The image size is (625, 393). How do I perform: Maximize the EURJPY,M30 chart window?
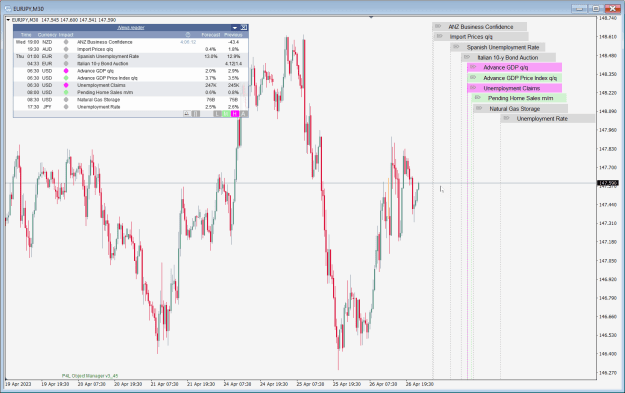pyautogui.click(x=596, y=8)
